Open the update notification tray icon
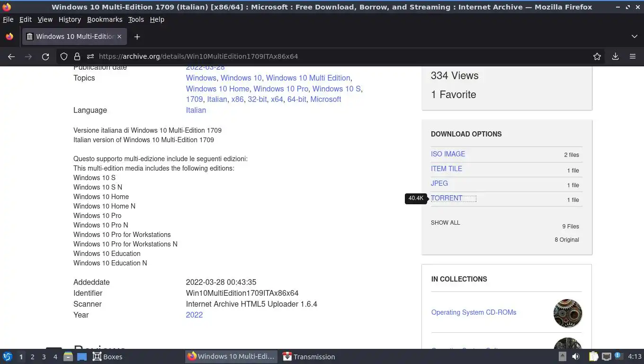The width and height of the screenshot is (644, 364). (x=618, y=356)
